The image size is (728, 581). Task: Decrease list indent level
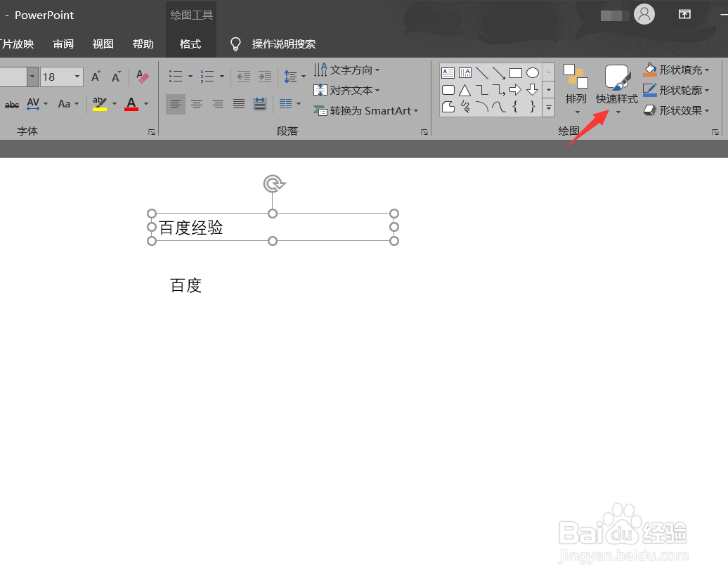pos(243,76)
